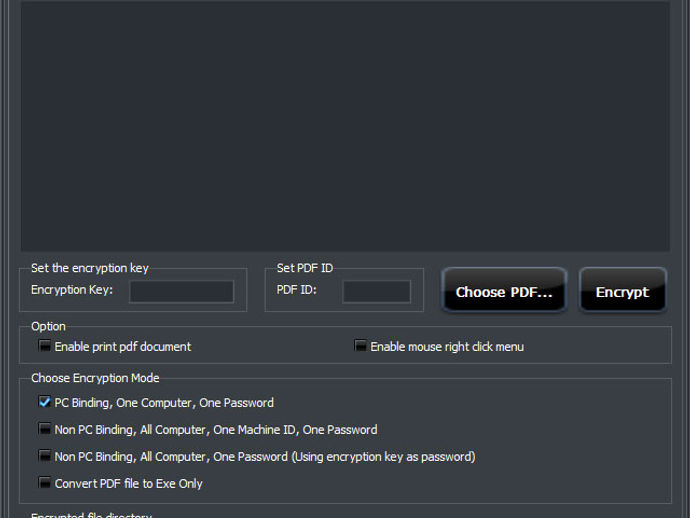
Task: Click the 'PDF ID:' field label
Action: click(x=297, y=290)
